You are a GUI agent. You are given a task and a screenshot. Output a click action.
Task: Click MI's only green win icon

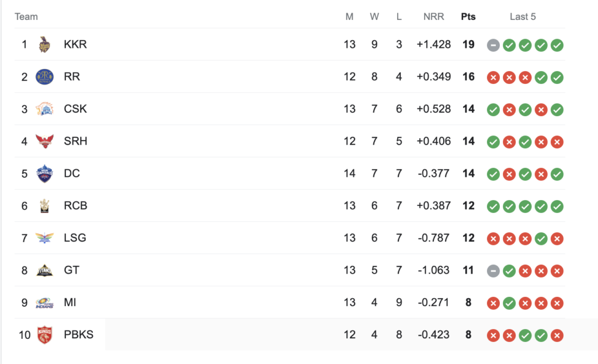tap(509, 303)
